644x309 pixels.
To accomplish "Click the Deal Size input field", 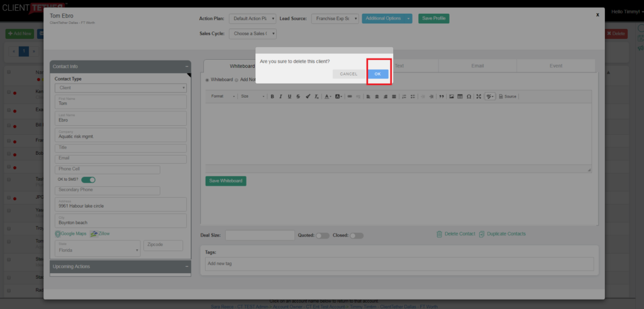I will tap(260, 235).
